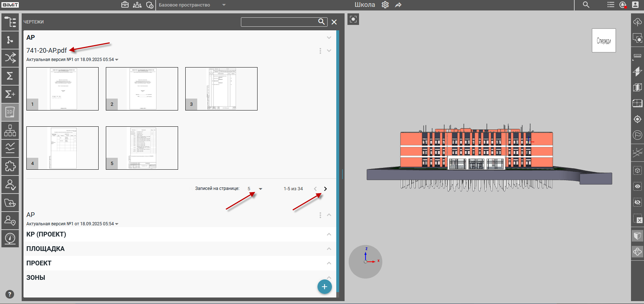
Task: Open the ruler measurement tool
Action: pyautogui.click(x=637, y=56)
